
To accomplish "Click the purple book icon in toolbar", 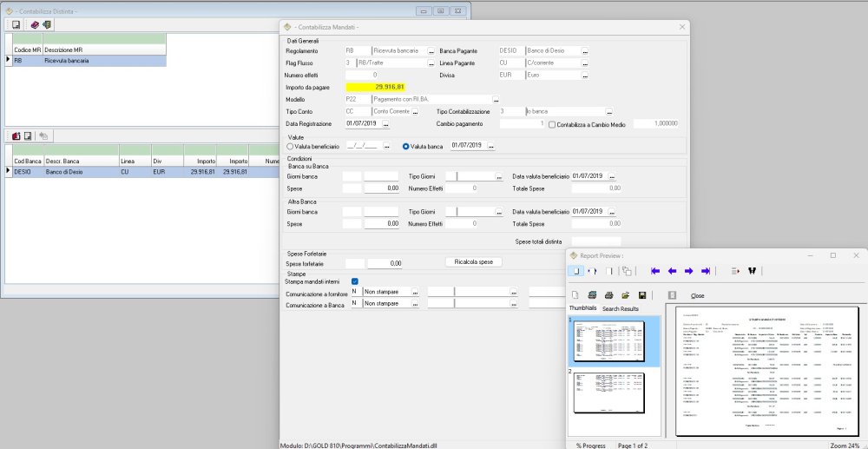I will coord(34,25).
